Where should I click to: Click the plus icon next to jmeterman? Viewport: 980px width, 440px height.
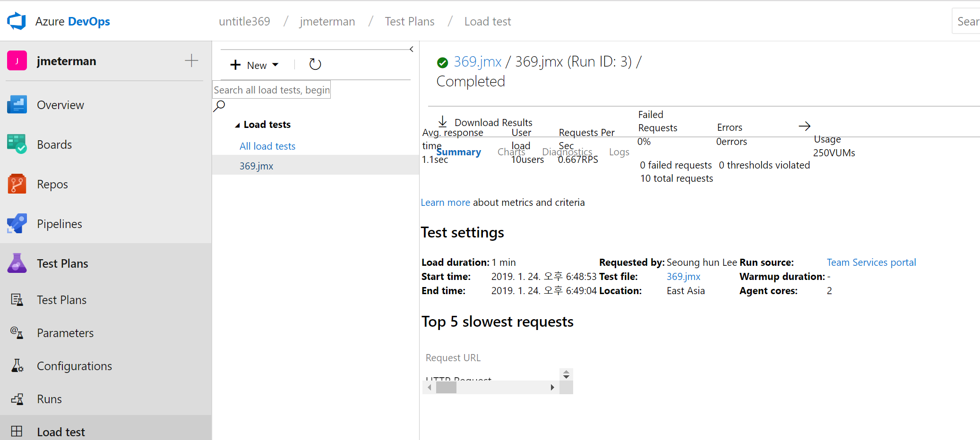(x=191, y=60)
